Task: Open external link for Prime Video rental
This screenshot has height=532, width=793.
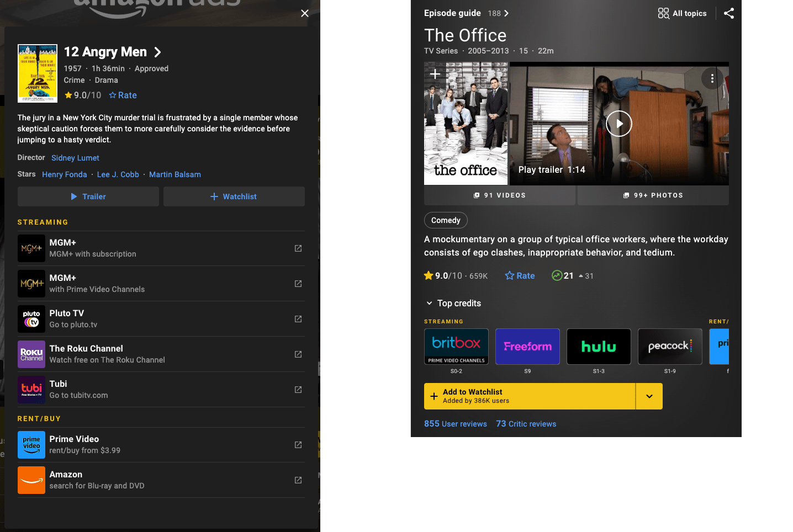Action: coord(298,445)
